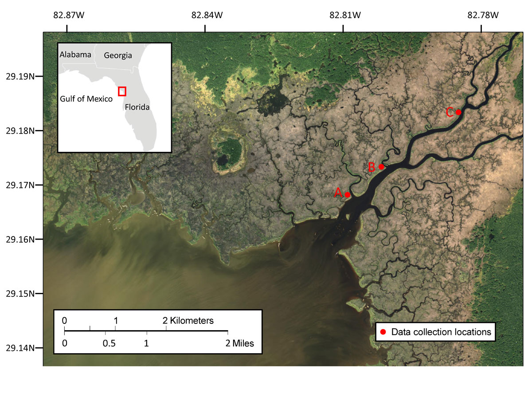Expand the scale bar options
532x414 pixels.
coord(157,332)
